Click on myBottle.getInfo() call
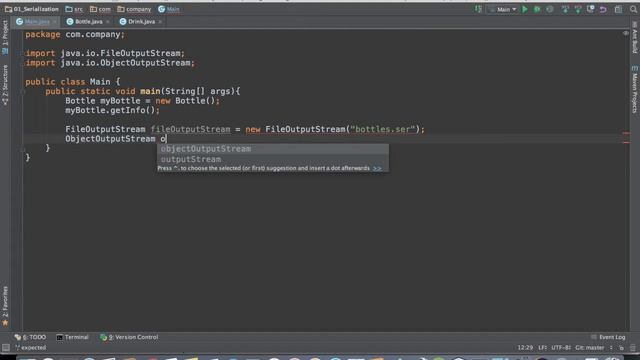 112,110
